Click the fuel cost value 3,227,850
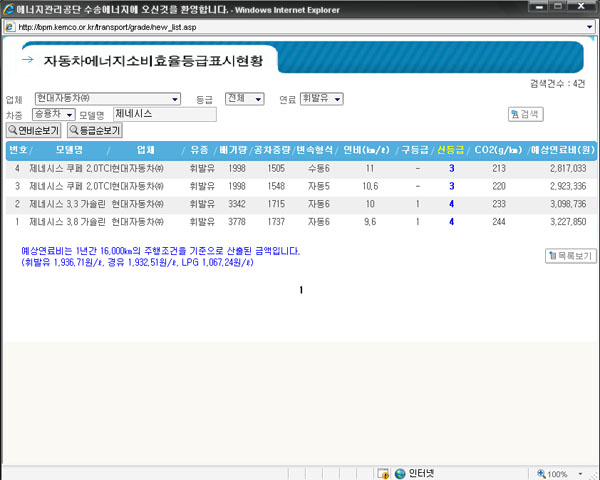 568,222
